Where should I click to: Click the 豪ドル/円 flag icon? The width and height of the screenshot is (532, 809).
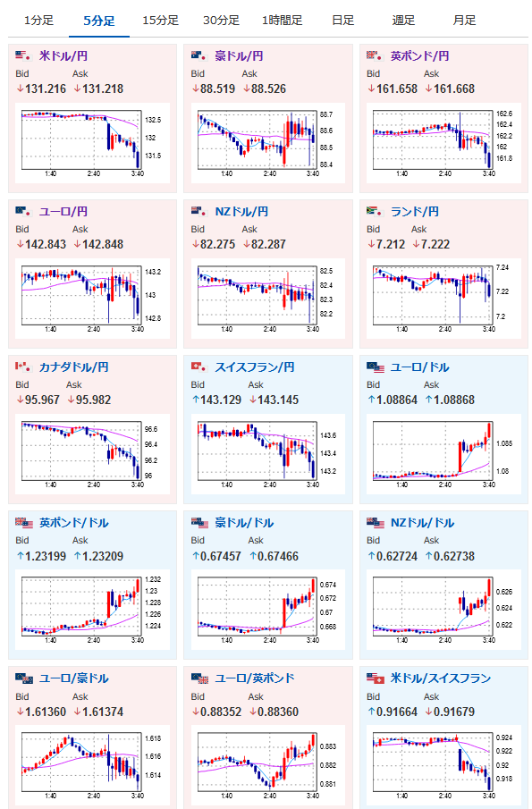(x=199, y=55)
